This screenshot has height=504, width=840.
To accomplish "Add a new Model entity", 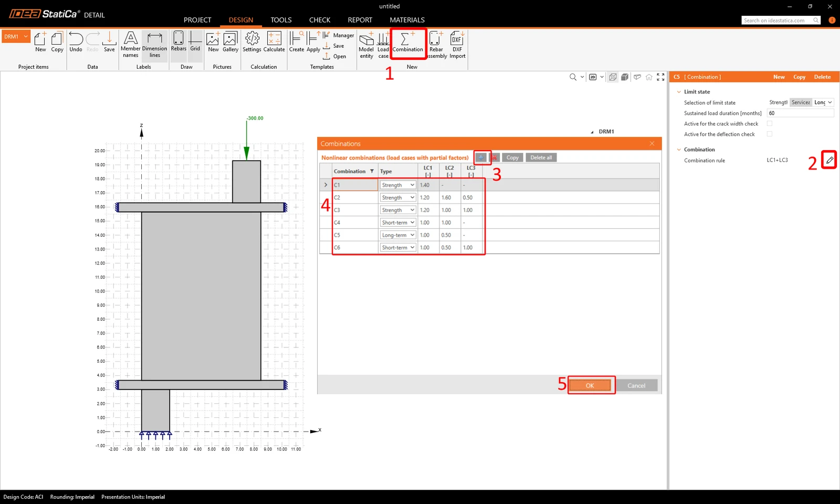I will click(366, 45).
